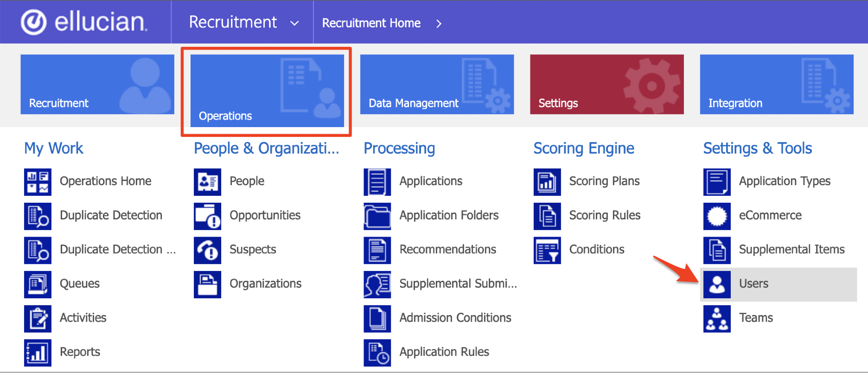Viewport: 868px width, 373px height.
Task: Click the Application Folders folder icon
Action: pyautogui.click(x=377, y=216)
